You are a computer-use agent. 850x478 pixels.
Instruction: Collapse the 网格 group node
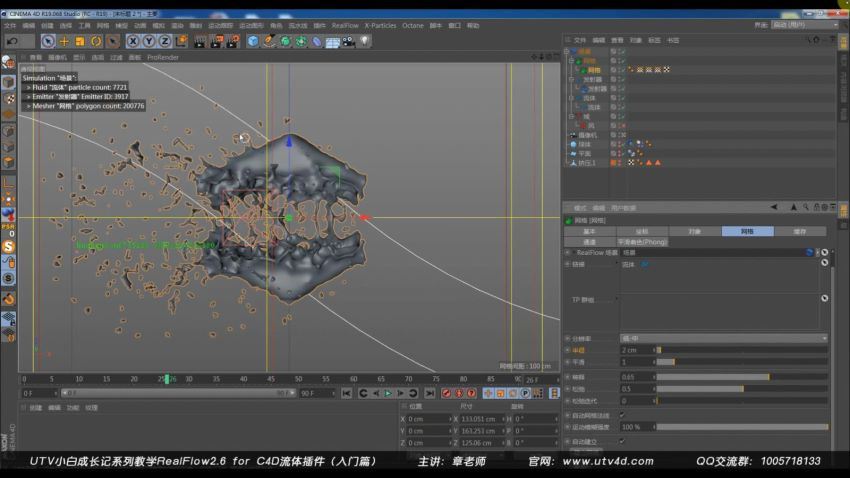[571, 61]
